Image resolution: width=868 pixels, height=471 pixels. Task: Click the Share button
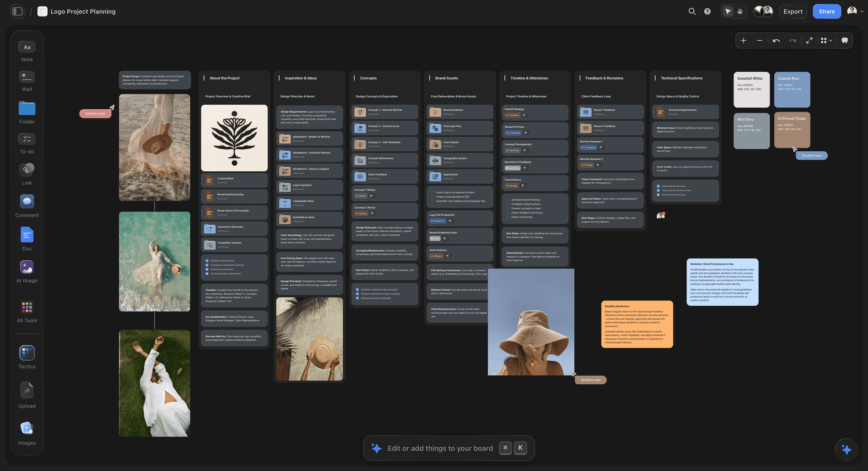826,11
